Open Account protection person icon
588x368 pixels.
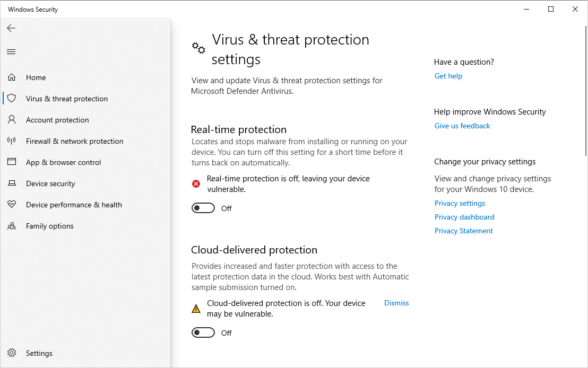tap(12, 120)
